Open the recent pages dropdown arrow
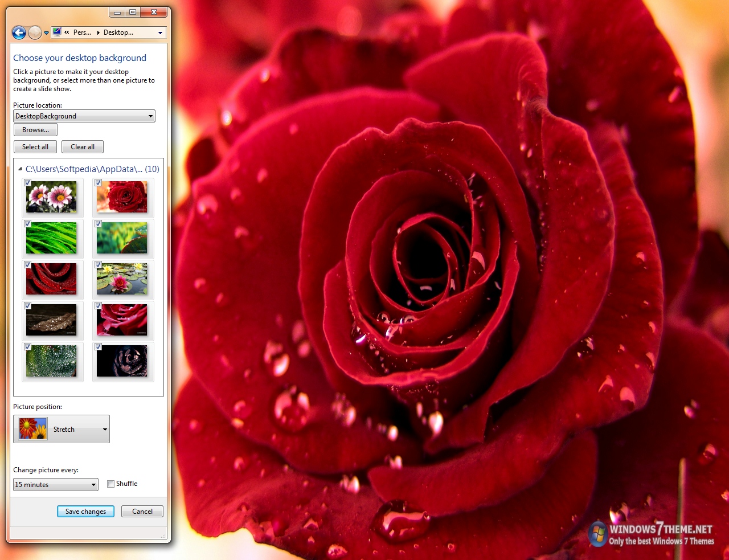The width and height of the screenshot is (729, 560). point(47,33)
